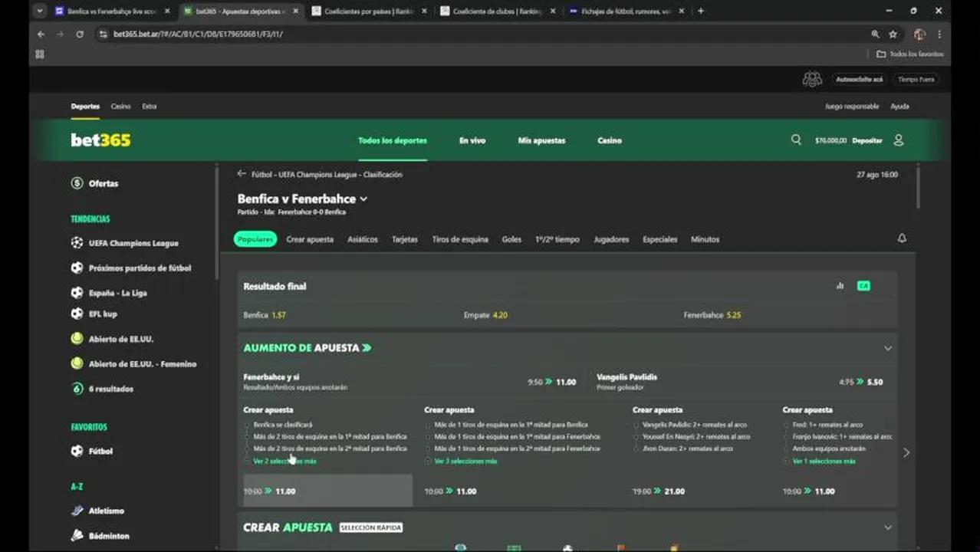Close the Benfica vs Fenerbahçe live score tab

click(167, 11)
